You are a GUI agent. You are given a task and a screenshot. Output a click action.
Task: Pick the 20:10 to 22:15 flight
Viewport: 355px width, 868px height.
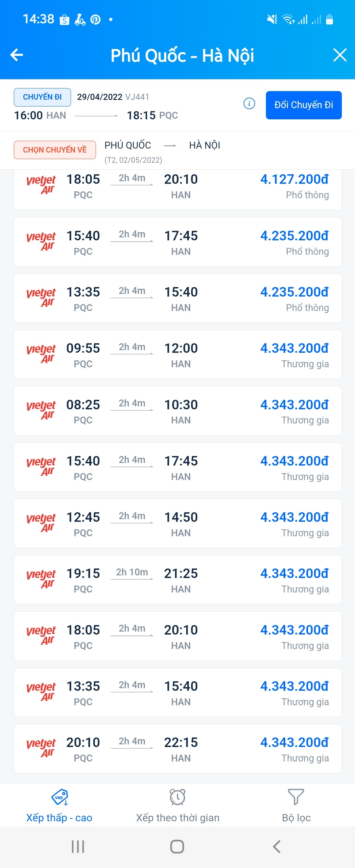[177, 748]
